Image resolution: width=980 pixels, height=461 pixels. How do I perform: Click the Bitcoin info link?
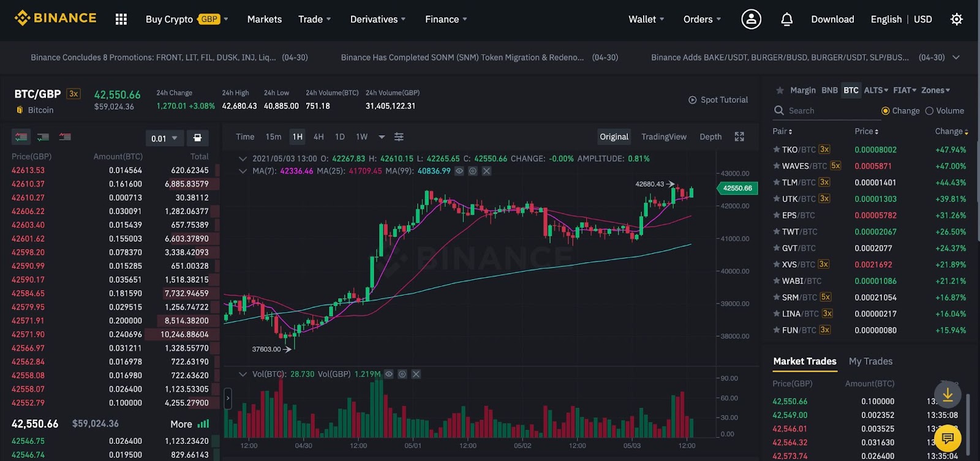[x=35, y=110]
